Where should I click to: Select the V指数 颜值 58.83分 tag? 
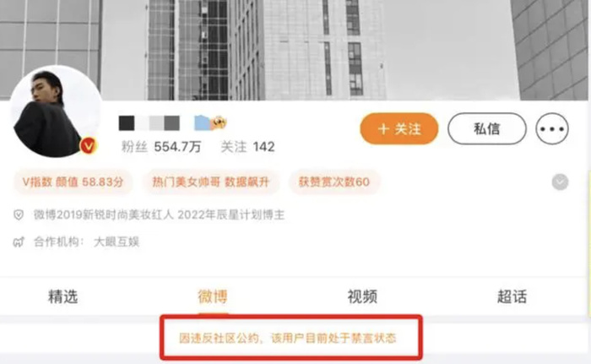(x=73, y=182)
